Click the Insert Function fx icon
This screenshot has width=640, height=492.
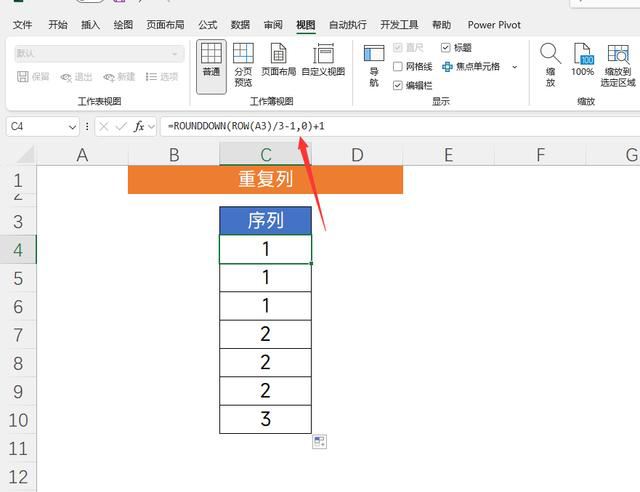point(139,127)
